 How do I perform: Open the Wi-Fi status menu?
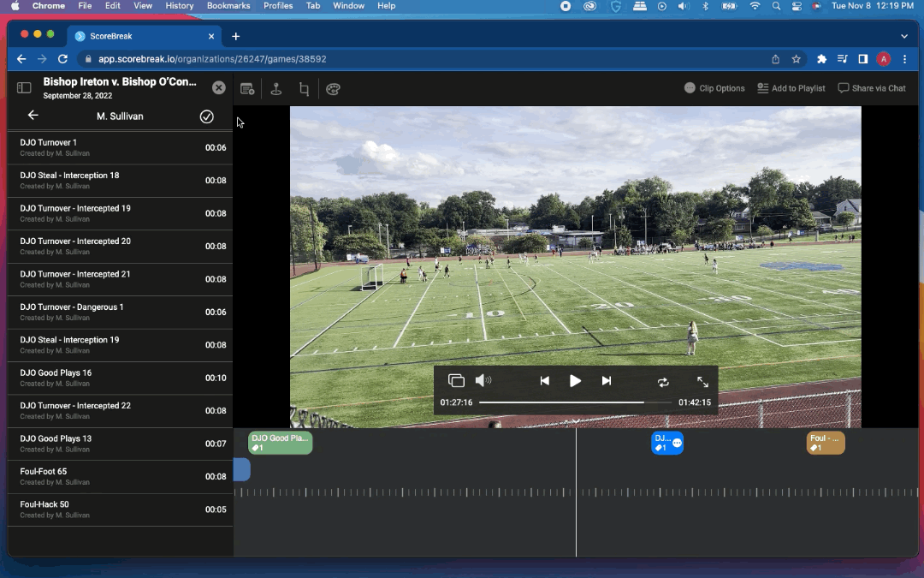pyautogui.click(x=755, y=6)
